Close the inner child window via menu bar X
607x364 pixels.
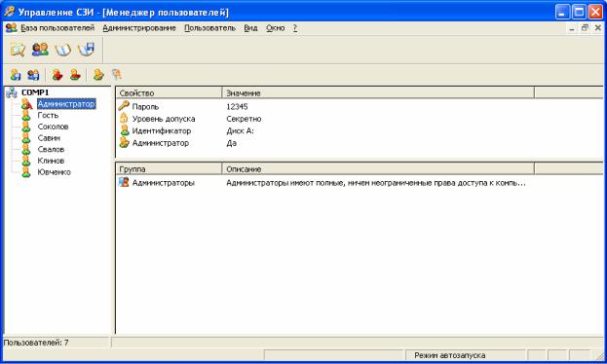coord(598,28)
